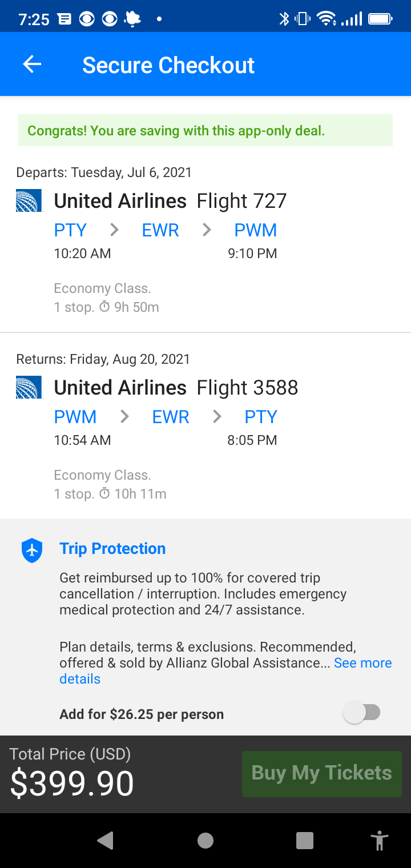
Task: Open the See more details link
Action: pos(362,663)
